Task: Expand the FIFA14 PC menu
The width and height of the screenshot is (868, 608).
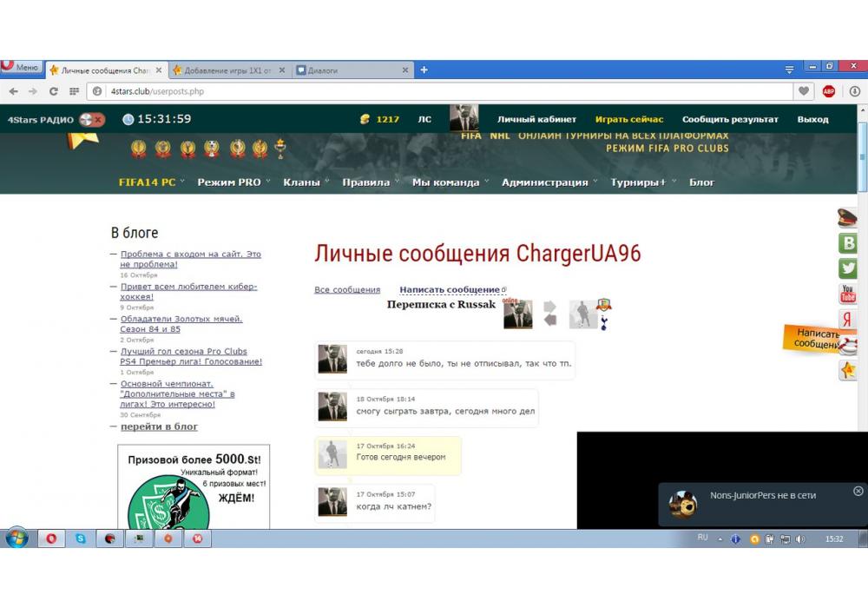Action: point(148,182)
